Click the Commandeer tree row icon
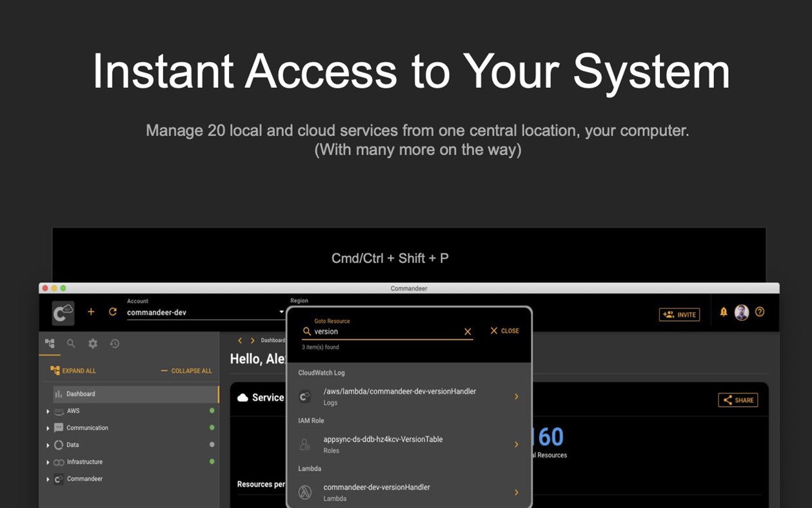The width and height of the screenshot is (812, 508). click(59, 479)
